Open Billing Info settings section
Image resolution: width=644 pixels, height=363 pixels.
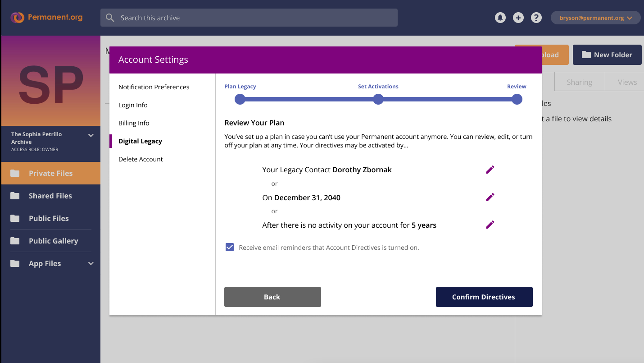(134, 123)
